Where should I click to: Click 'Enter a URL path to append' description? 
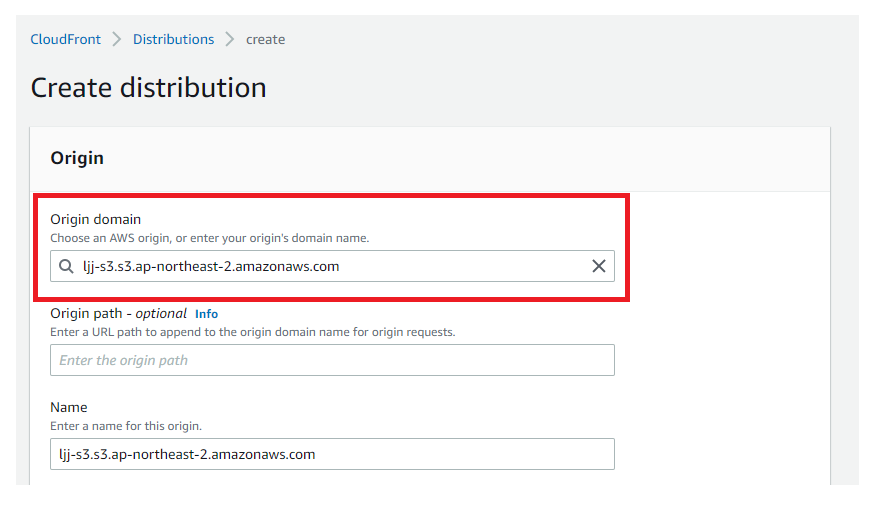(x=253, y=332)
